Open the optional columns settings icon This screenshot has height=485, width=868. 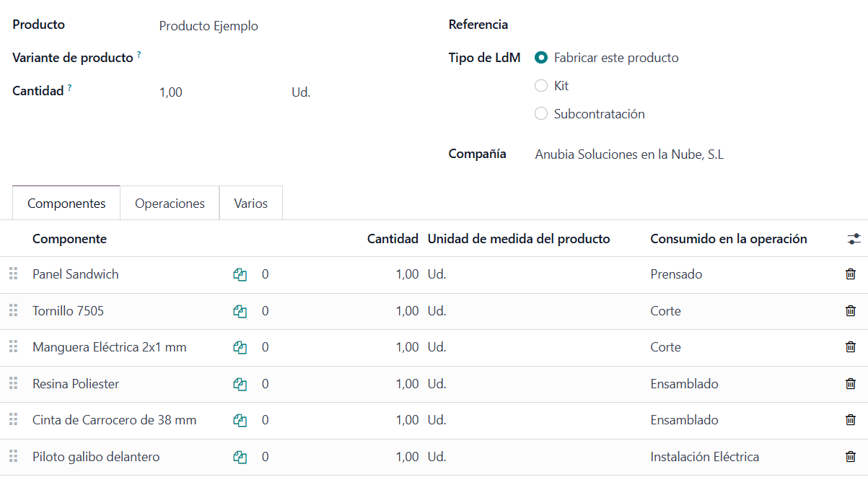point(854,239)
